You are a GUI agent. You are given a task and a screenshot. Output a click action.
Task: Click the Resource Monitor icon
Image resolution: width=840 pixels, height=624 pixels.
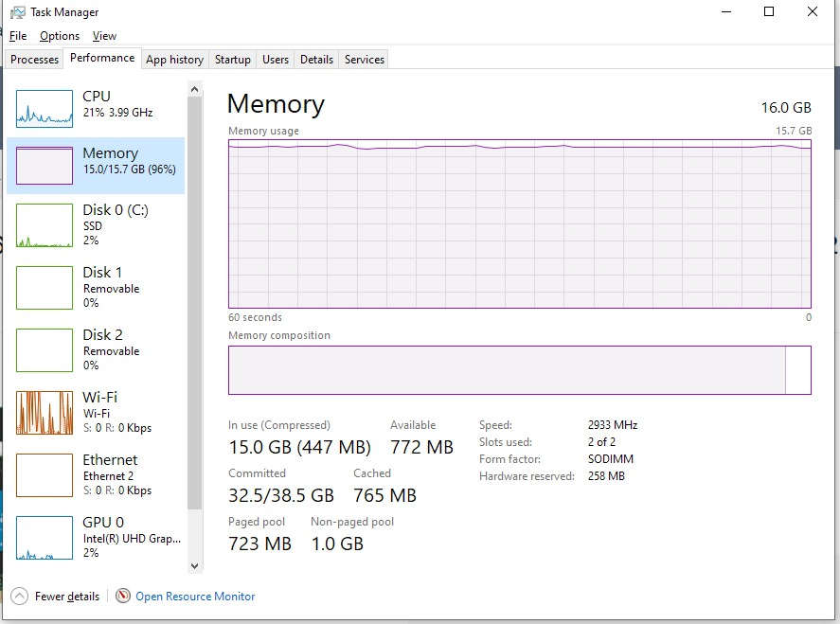click(x=123, y=597)
